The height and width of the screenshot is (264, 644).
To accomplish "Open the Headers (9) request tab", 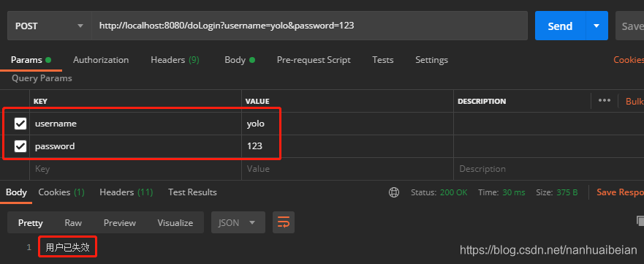I will [175, 60].
